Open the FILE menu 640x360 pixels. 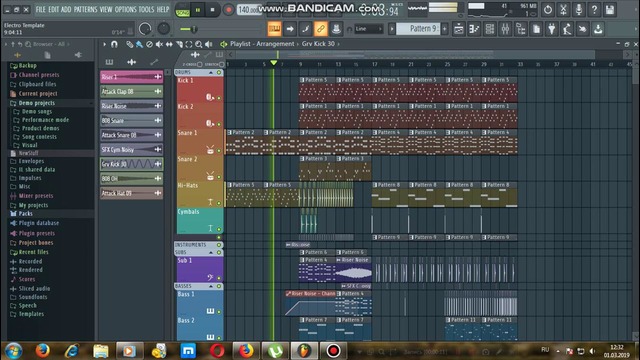tap(40, 9)
